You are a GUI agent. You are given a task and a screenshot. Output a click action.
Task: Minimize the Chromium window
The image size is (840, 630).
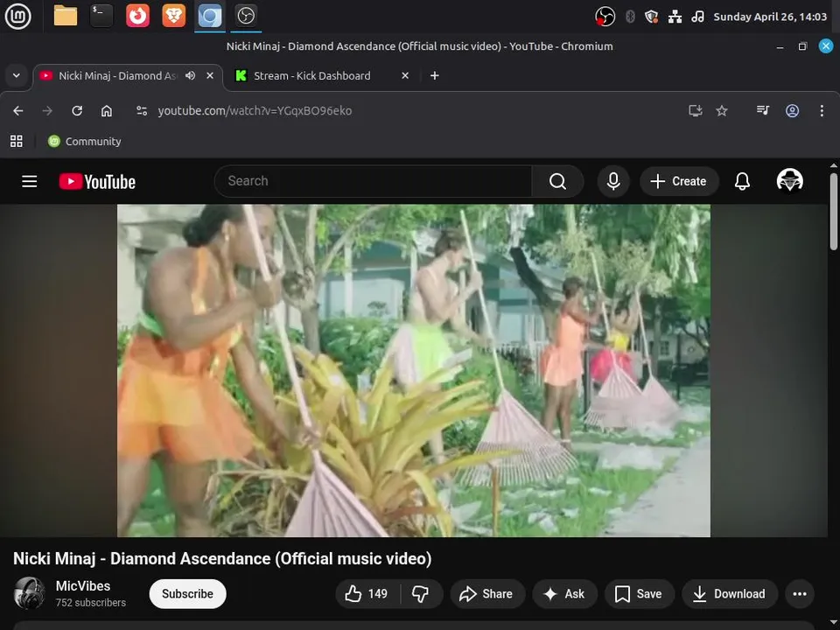780,46
